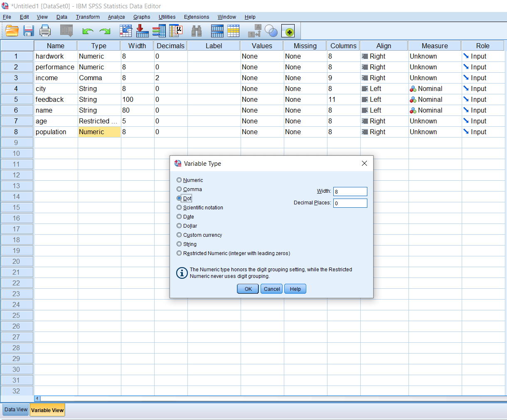Click the Input role arrow icon for population
The height and width of the screenshot is (420, 507).
466,132
